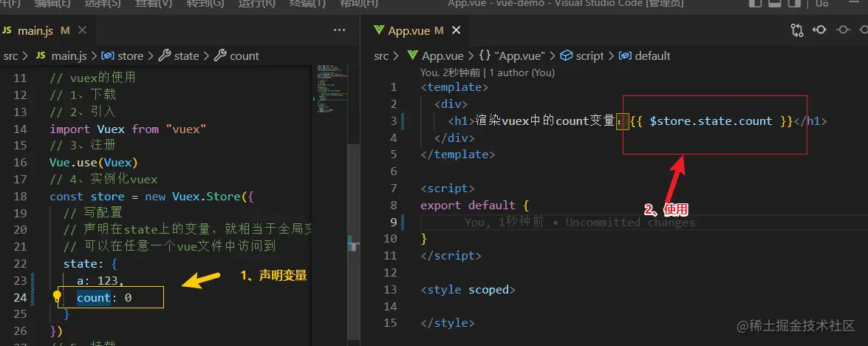
Task: Click 'const store = new Vuex.Store({' line
Action: click(151, 197)
